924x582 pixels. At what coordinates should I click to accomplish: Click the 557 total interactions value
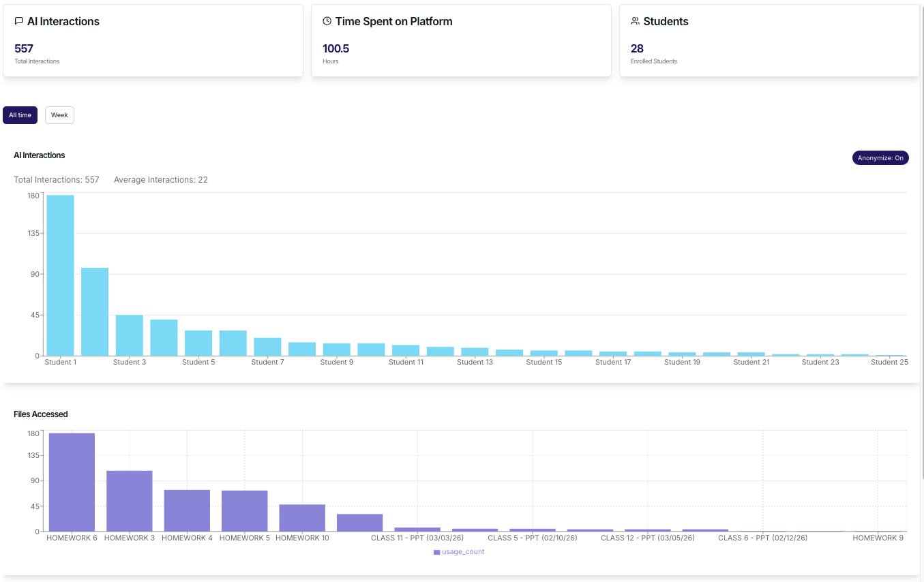pyautogui.click(x=24, y=48)
